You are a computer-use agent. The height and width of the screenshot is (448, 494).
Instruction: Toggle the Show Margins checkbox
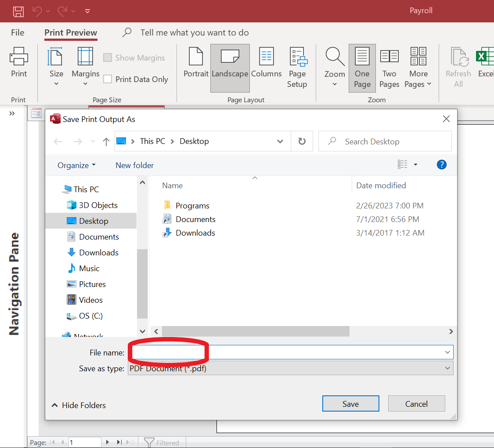tap(108, 57)
